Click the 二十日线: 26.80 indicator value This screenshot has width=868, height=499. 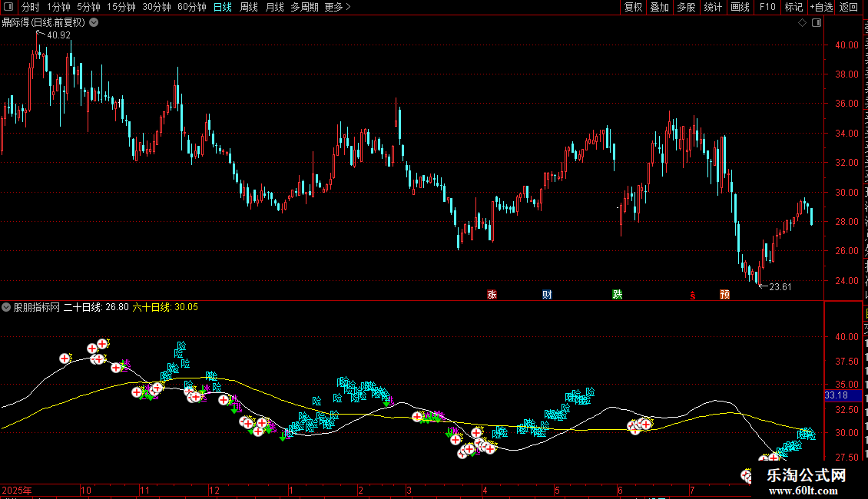[96, 307]
